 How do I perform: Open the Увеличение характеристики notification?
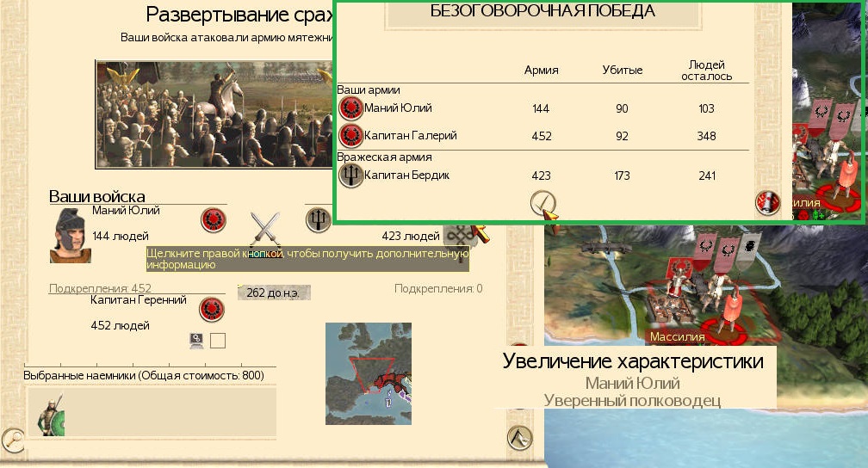(633, 377)
